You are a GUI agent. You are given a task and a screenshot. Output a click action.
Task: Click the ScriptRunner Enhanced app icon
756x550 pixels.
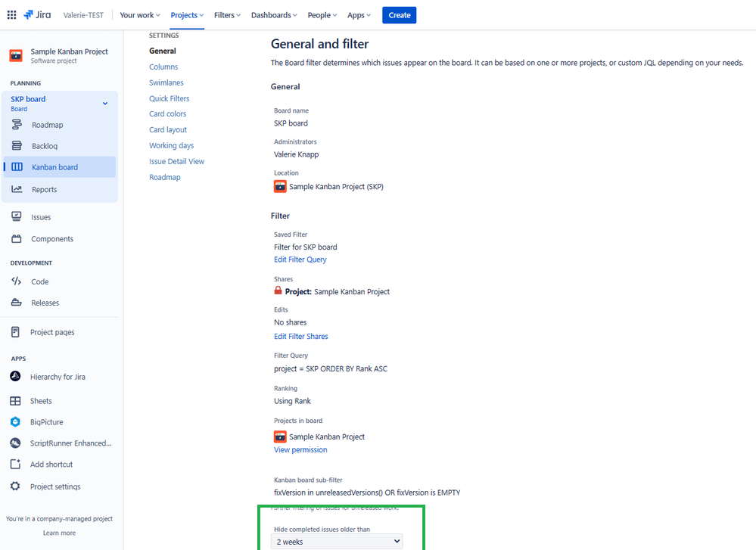[x=15, y=443]
